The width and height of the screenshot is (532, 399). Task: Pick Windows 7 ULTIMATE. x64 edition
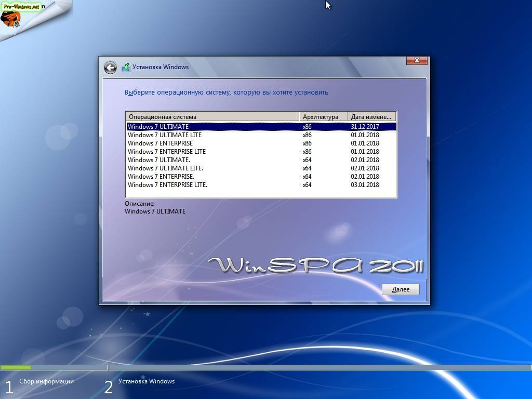click(261, 160)
